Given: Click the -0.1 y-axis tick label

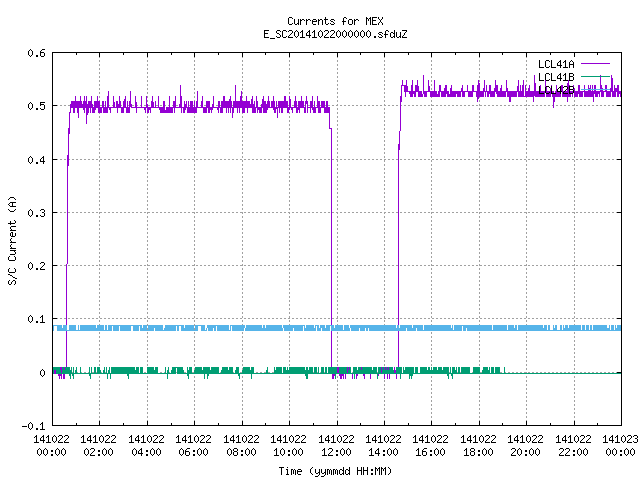Looking at the screenshot, I should coord(33,426).
